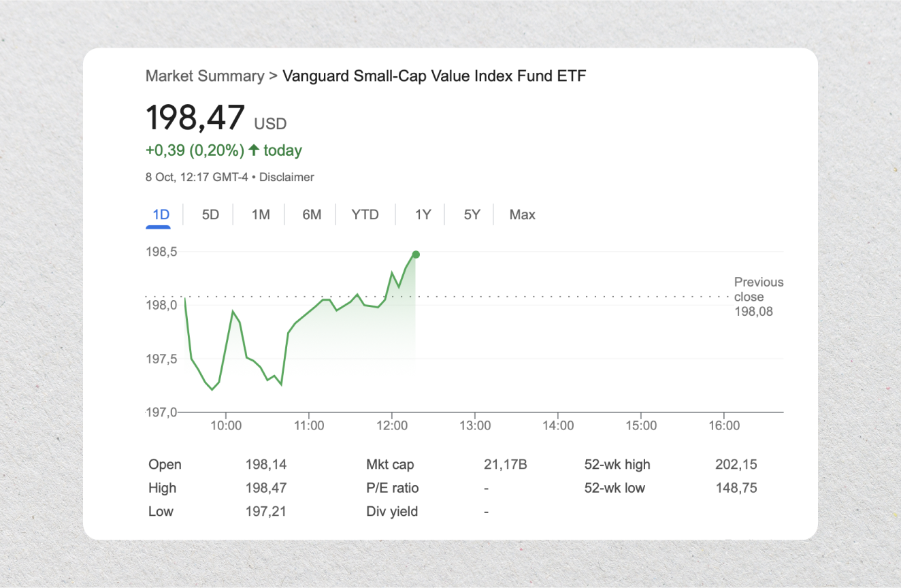
Task: Click the 12:00 mark on the chart axis
Action: (x=392, y=425)
